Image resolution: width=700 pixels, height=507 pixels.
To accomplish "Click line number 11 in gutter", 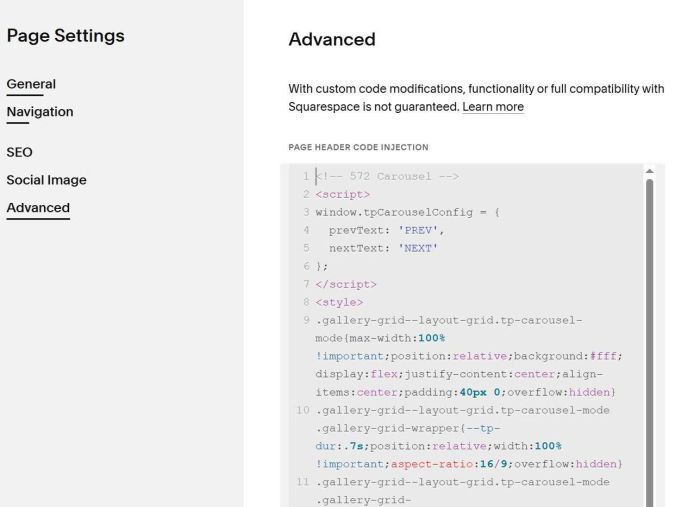I will pyautogui.click(x=302, y=483).
